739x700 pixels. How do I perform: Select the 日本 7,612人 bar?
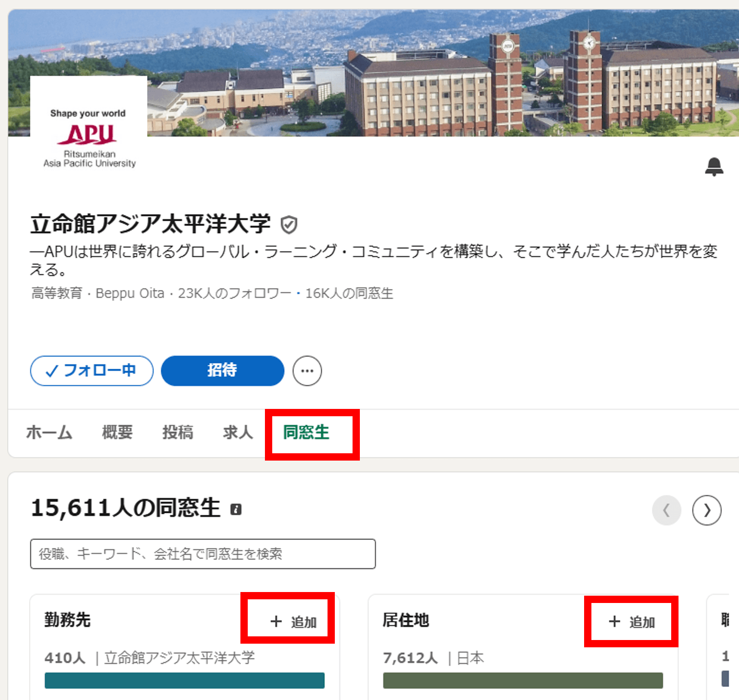tap(523, 680)
